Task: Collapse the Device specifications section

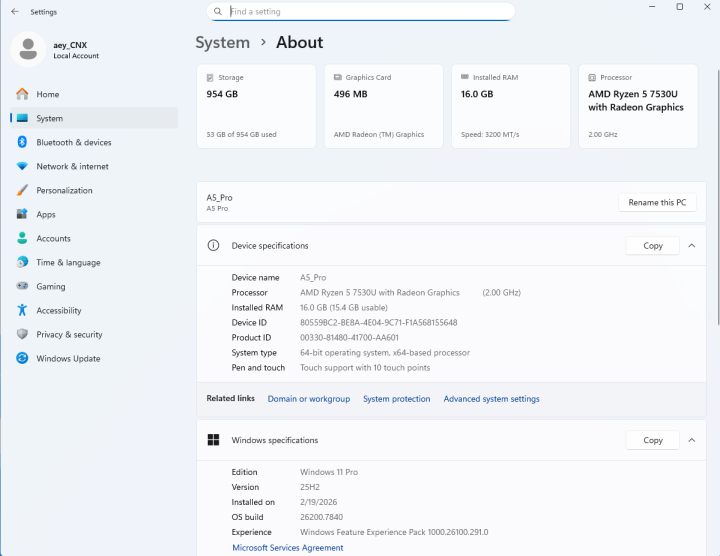Action: coord(692,245)
